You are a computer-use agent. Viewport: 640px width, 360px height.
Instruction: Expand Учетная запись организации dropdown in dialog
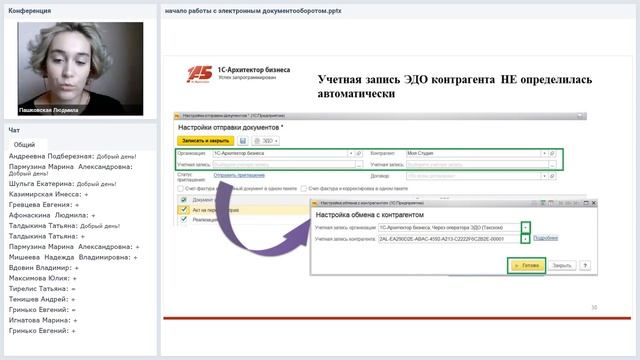click(525, 227)
